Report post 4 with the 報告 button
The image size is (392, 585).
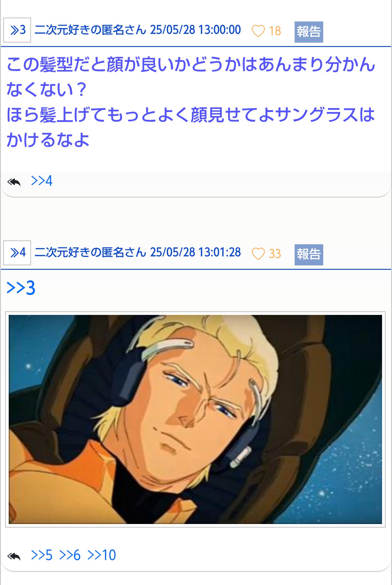[x=309, y=255]
